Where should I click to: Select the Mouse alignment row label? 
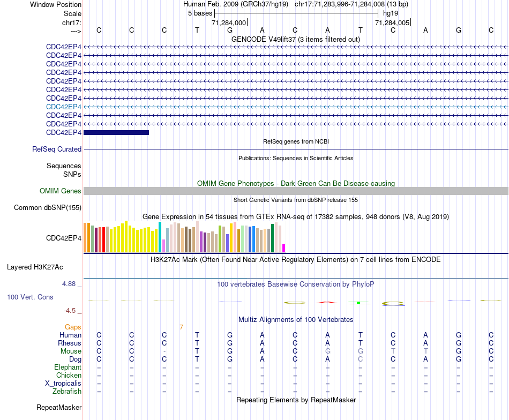point(71,351)
